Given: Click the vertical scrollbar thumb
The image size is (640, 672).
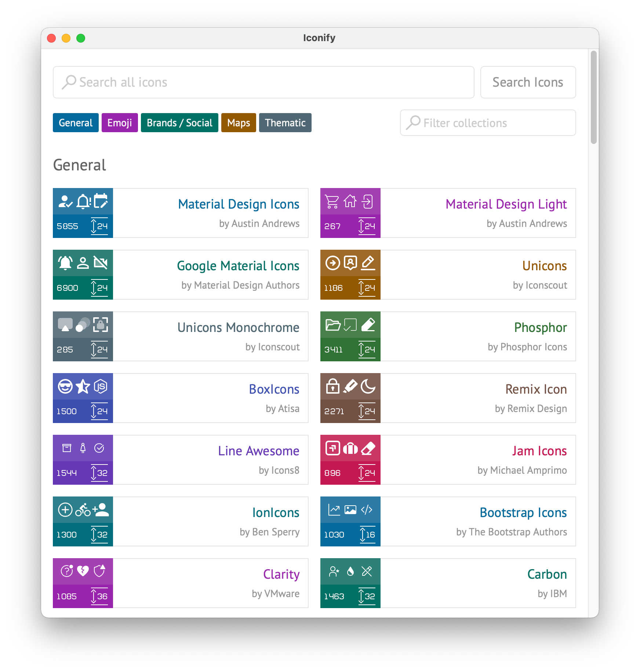Looking at the screenshot, I should click(x=593, y=97).
